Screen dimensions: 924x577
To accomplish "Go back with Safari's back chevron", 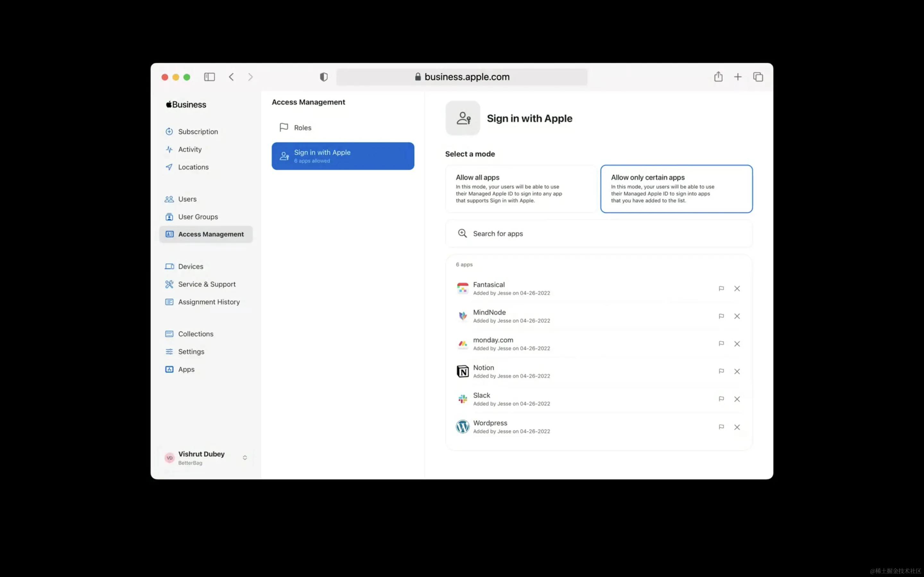I will point(231,77).
